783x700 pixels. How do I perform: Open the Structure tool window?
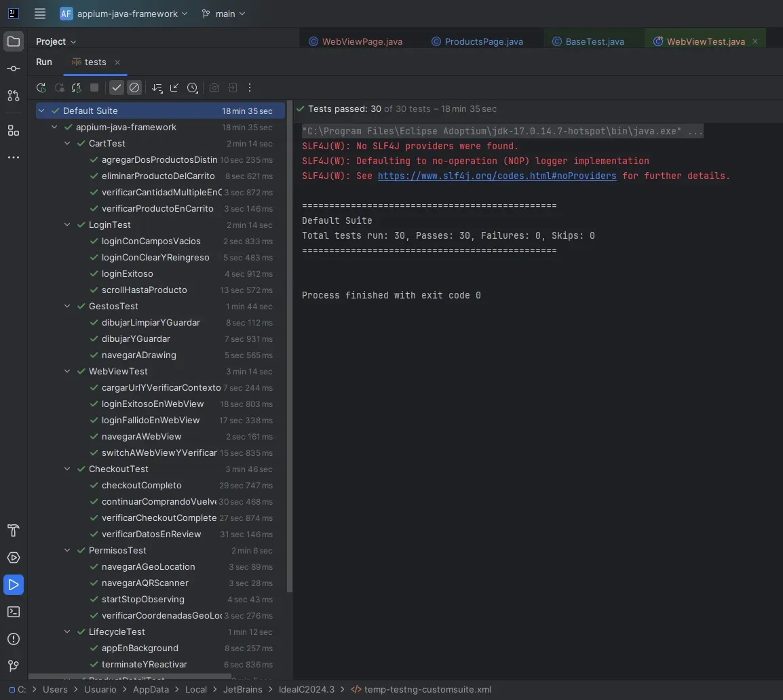pyautogui.click(x=14, y=131)
